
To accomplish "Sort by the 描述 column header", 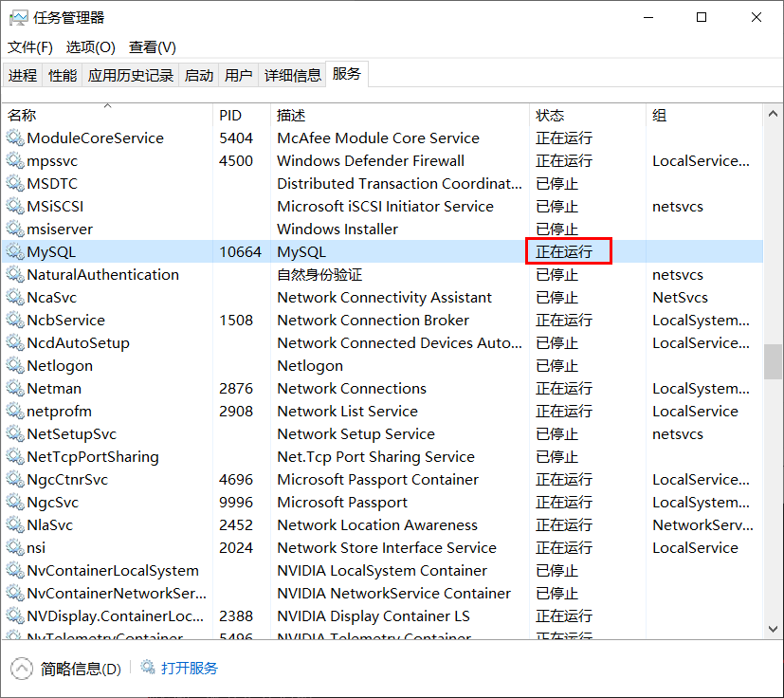I will [x=400, y=115].
